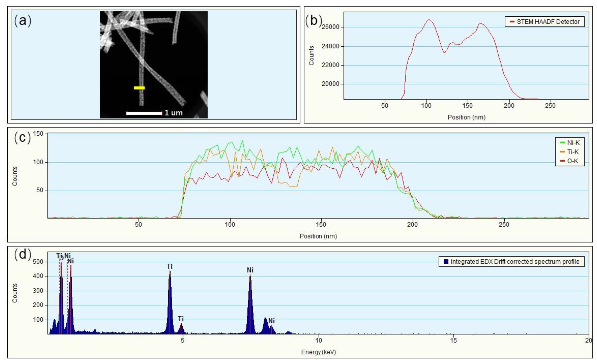Click the Ni peak label near 7.5 keV
597x364 pixels.
(250, 270)
